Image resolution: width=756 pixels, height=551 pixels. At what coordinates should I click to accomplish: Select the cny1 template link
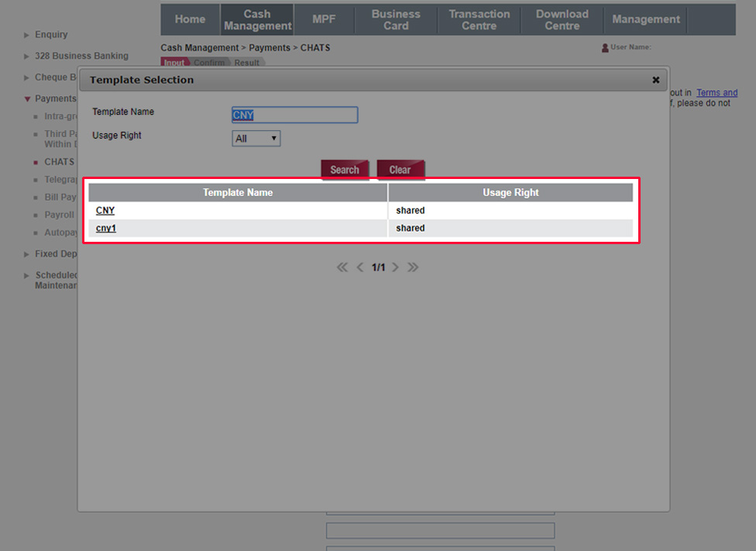(106, 229)
